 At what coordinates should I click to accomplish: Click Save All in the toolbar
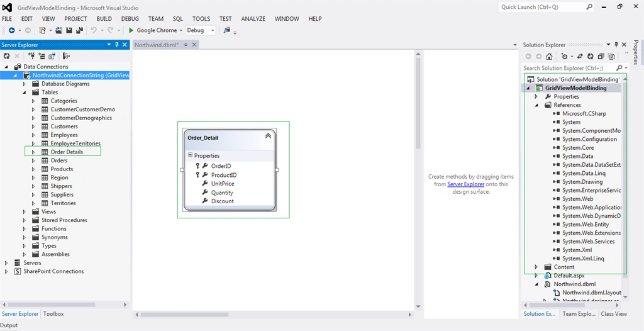pyautogui.click(x=79, y=30)
